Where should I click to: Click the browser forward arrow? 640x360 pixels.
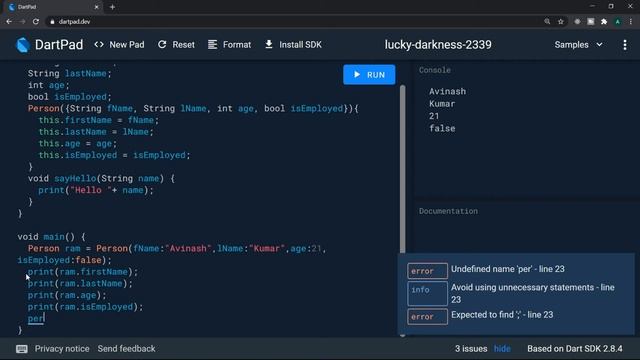click(22, 21)
